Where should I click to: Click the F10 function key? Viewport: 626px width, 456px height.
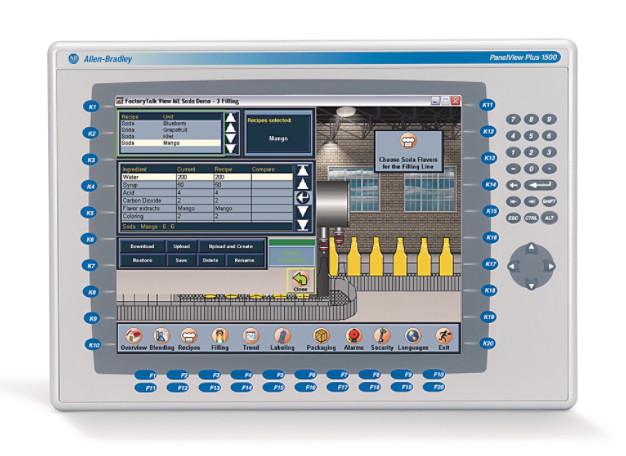pos(434,374)
